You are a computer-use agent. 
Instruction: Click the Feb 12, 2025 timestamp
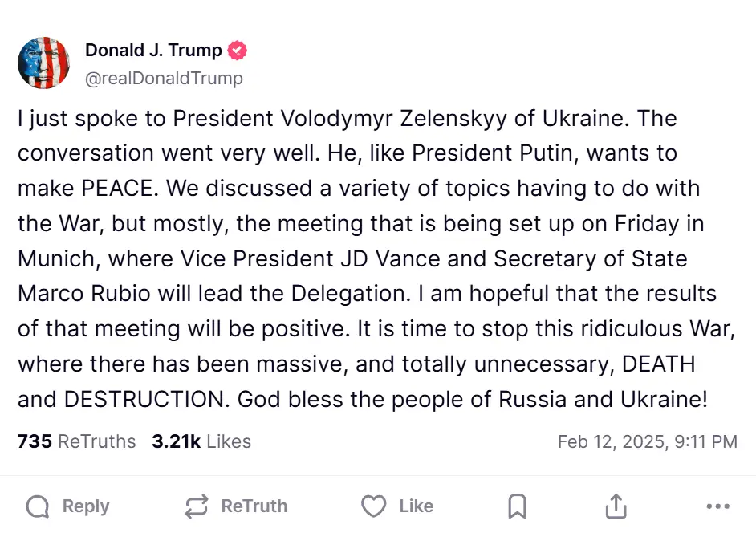(648, 441)
